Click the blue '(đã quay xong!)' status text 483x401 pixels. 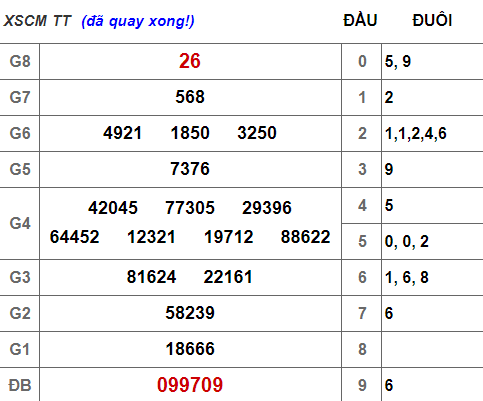coord(138,22)
